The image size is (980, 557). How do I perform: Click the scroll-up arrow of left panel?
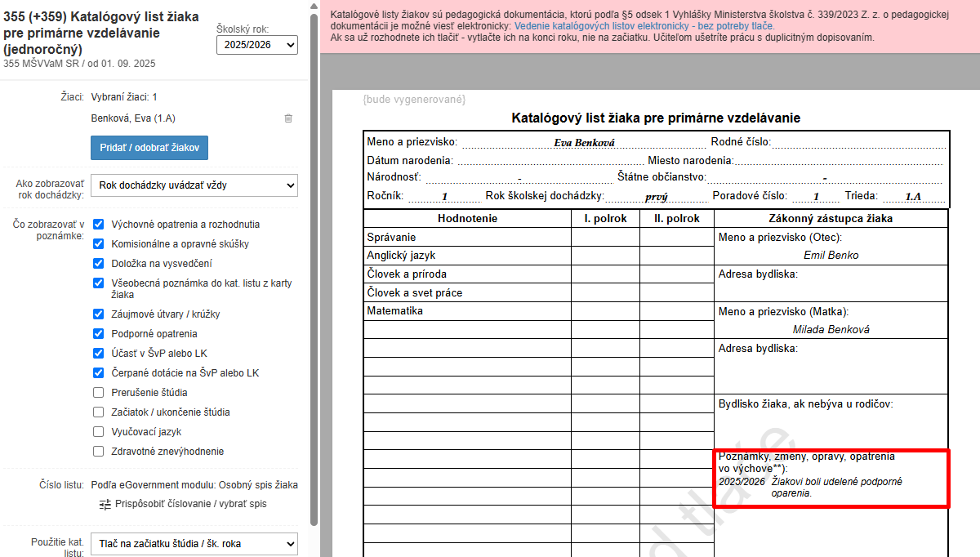314,6
